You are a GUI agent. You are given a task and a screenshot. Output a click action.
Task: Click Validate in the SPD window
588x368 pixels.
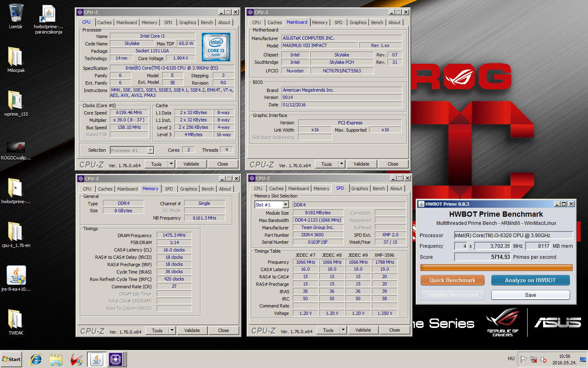point(363,330)
